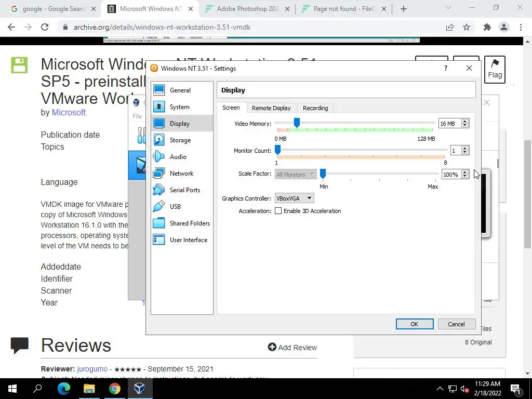
Task: Open the Chrome three-dot menu
Action: pyautogui.click(x=521, y=27)
